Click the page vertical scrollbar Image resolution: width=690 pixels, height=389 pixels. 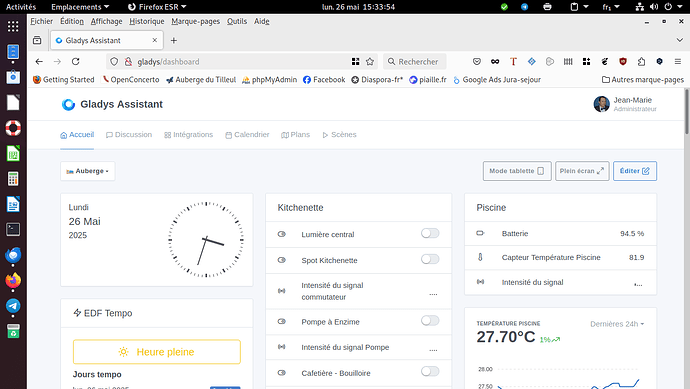[x=686, y=112]
